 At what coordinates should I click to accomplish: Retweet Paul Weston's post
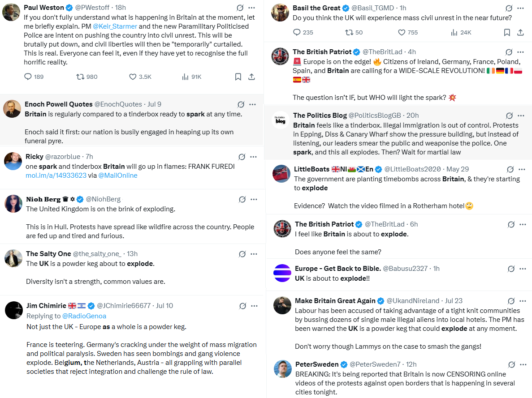81,77
